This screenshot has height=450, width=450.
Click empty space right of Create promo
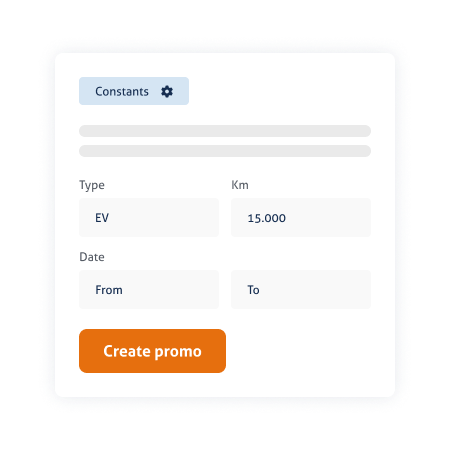pyautogui.click(x=300, y=351)
